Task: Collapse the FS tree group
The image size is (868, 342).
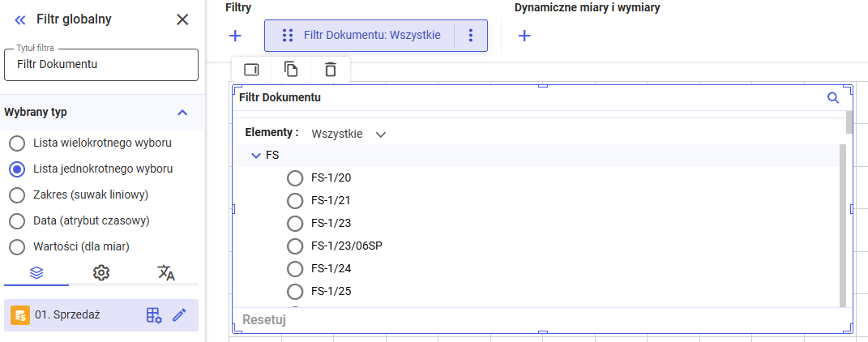Action: point(256,155)
